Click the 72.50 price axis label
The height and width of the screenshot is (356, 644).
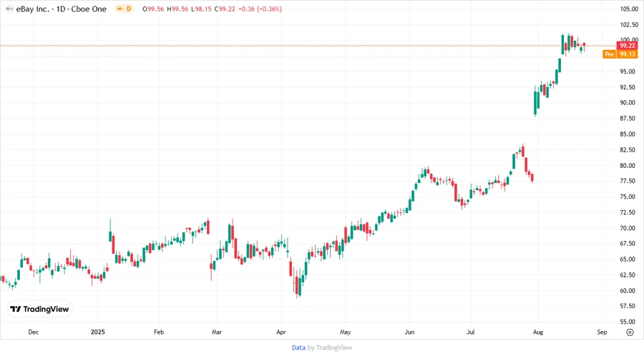(628, 212)
